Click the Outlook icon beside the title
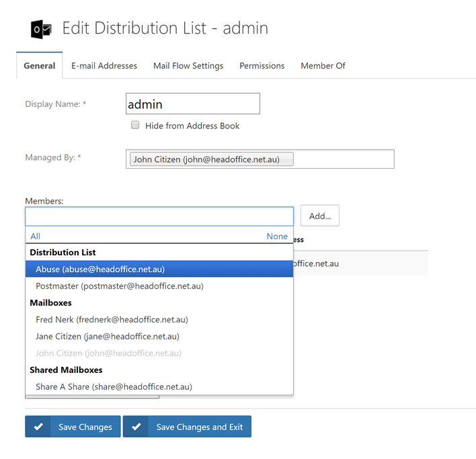Screen dimensions: 476x459 [x=41, y=29]
